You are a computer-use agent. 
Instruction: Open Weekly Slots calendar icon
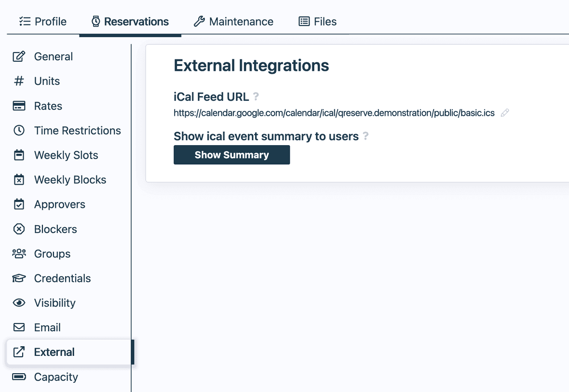(x=19, y=155)
